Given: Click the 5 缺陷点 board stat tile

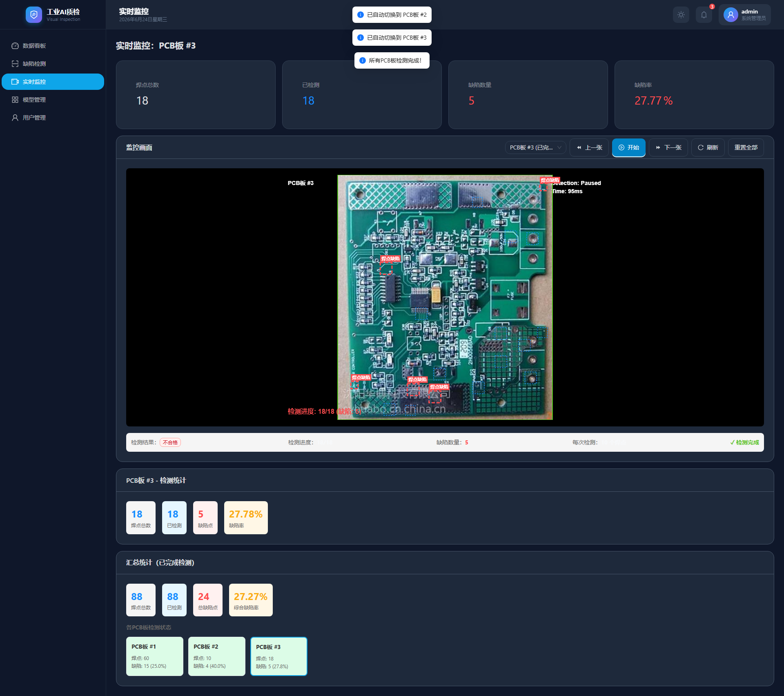Looking at the screenshot, I should tap(205, 518).
